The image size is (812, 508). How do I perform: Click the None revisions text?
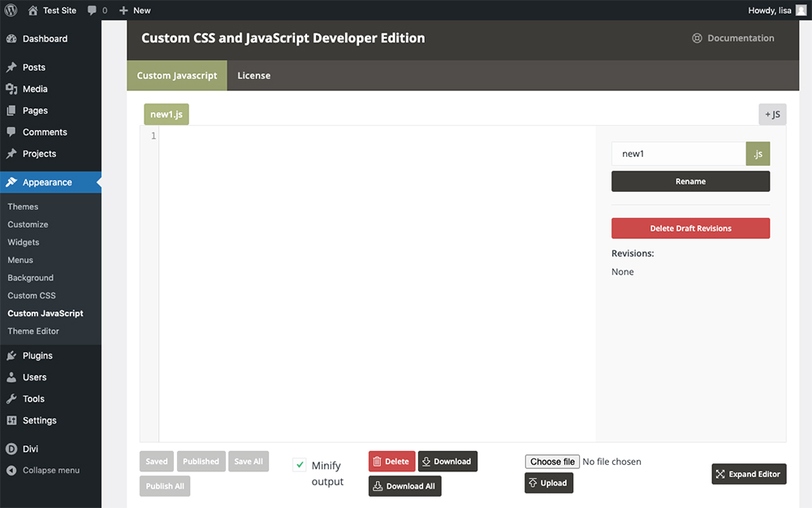click(623, 271)
